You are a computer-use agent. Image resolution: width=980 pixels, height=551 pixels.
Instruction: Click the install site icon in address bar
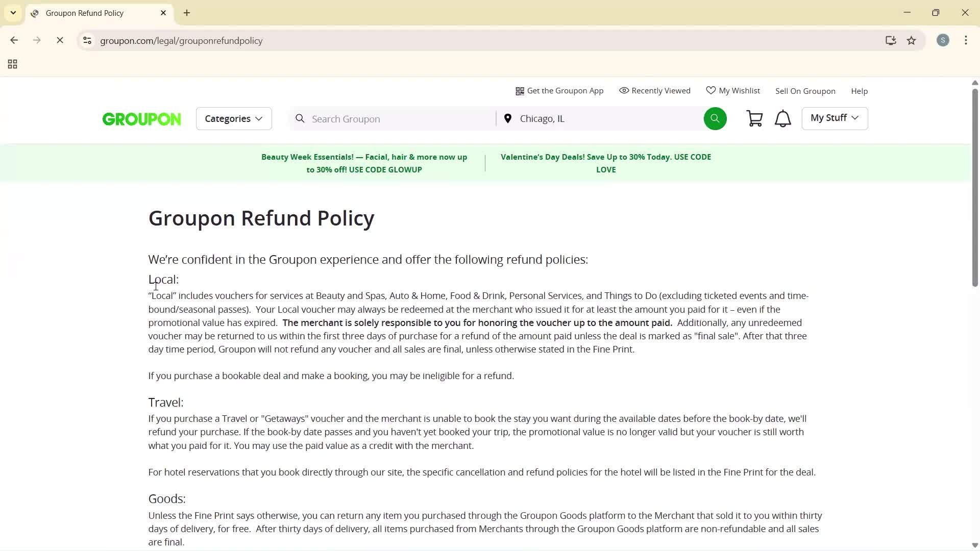point(890,40)
